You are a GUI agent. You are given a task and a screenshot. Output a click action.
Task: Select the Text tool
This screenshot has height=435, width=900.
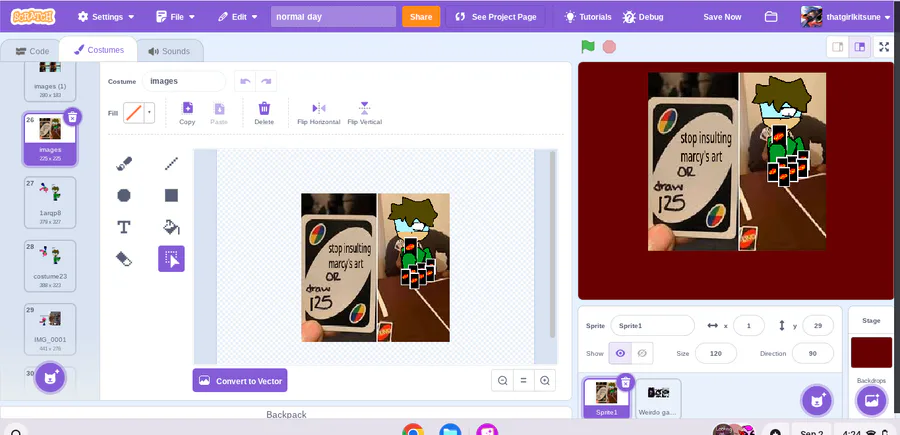[x=123, y=227]
